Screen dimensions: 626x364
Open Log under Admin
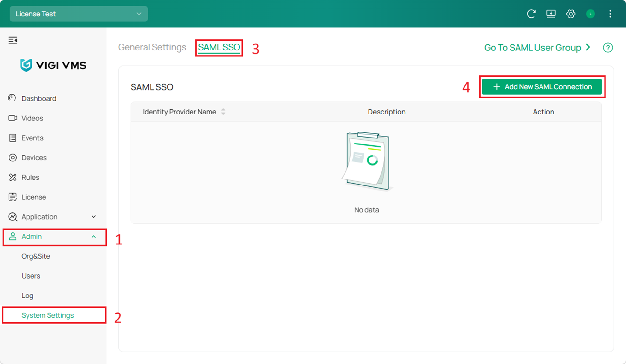click(27, 296)
